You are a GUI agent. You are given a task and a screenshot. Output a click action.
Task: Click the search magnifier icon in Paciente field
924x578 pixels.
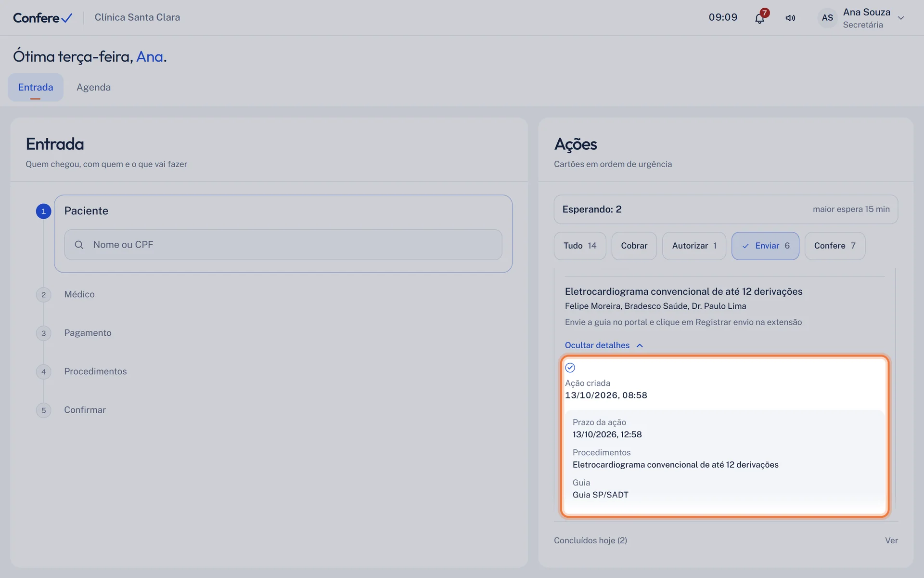click(x=79, y=245)
